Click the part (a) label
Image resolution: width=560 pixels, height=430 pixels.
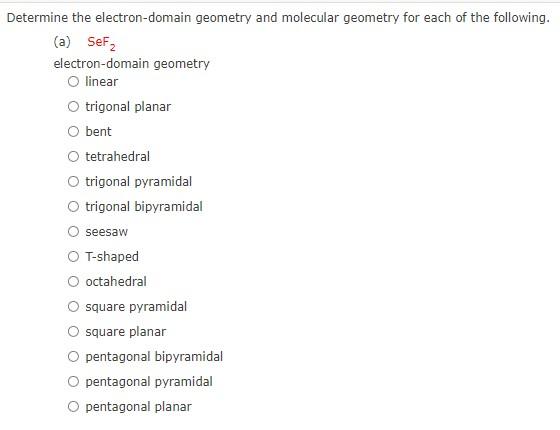(x=62, y=42)
